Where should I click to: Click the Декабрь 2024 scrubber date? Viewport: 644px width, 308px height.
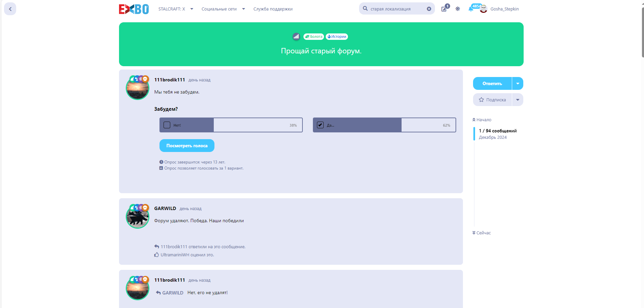(493, 137)
